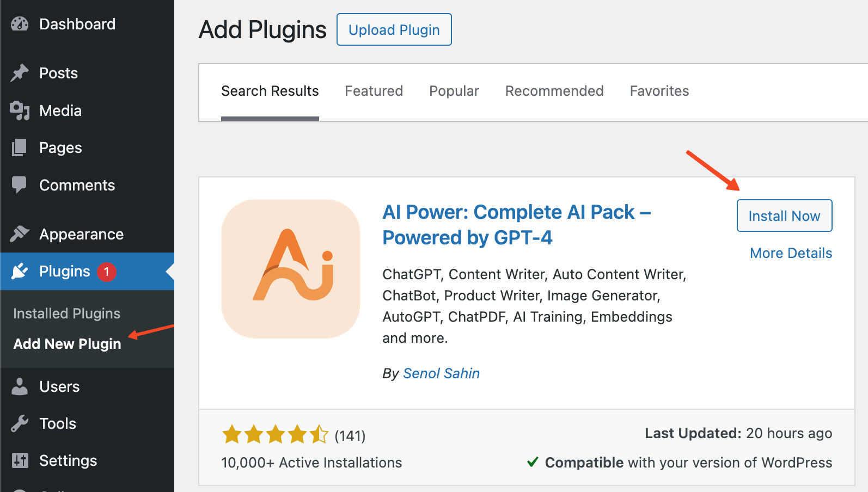Click the Users person icon
Screen dimensions: 868x492
(20, 386)
